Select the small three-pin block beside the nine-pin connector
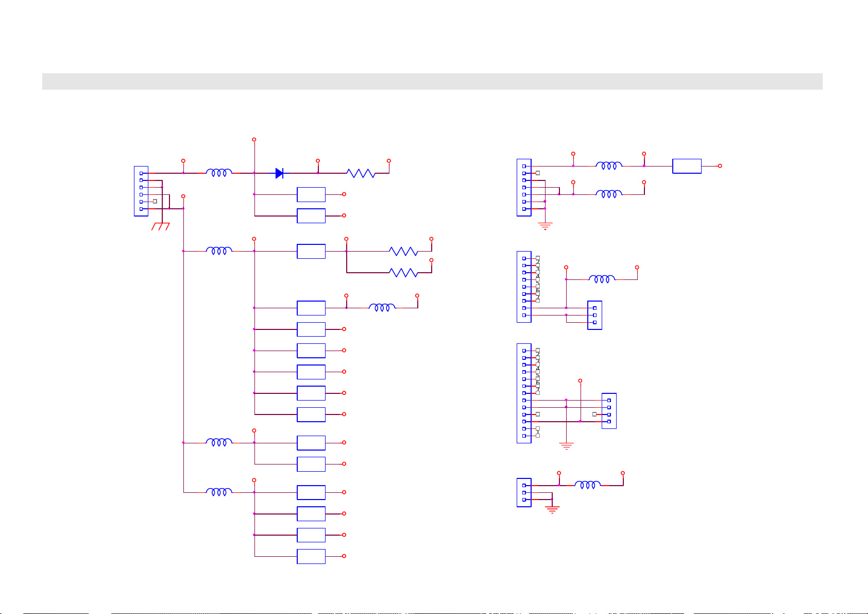Viewport: 868px width, 614px height. [594, 315]
